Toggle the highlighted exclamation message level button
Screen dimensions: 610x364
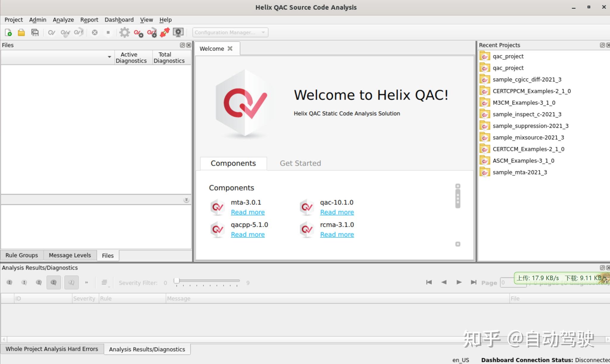[x=54, y=282]
